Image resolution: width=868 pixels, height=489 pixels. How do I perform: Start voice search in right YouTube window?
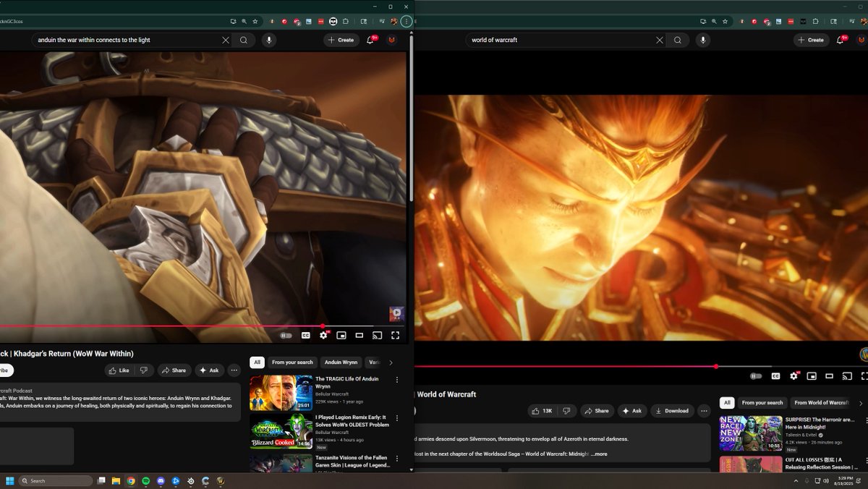703,41
